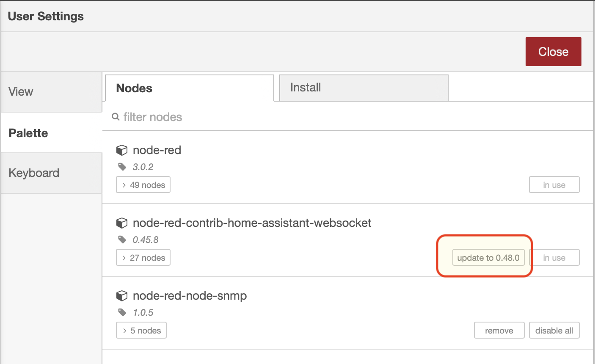
Task: Click the User Settings title
Action: (46, 16)
